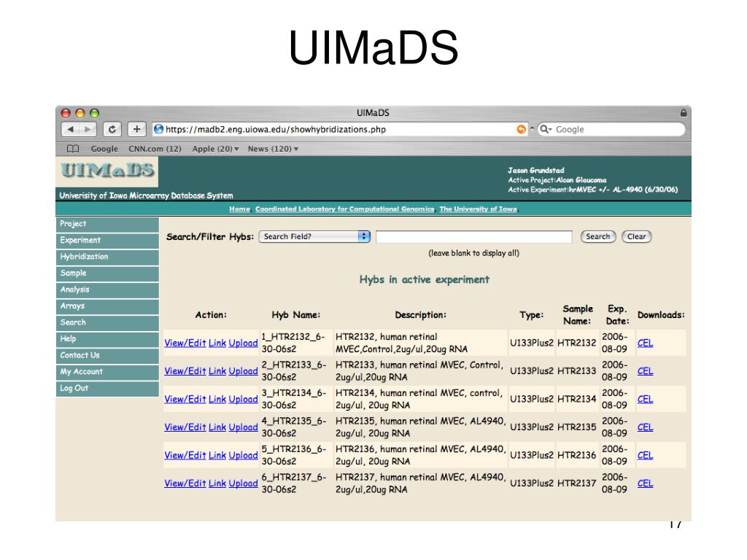
Task: Open the My Account sidebar item
Action: click(107, 372)
